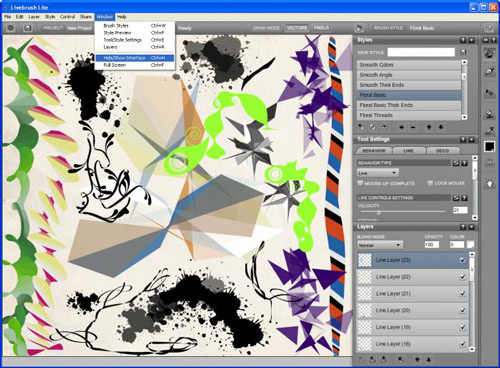Enable the Mouse-Up Complete checkbox
Viewport: 500px width, 368px height.
point(360,183)
